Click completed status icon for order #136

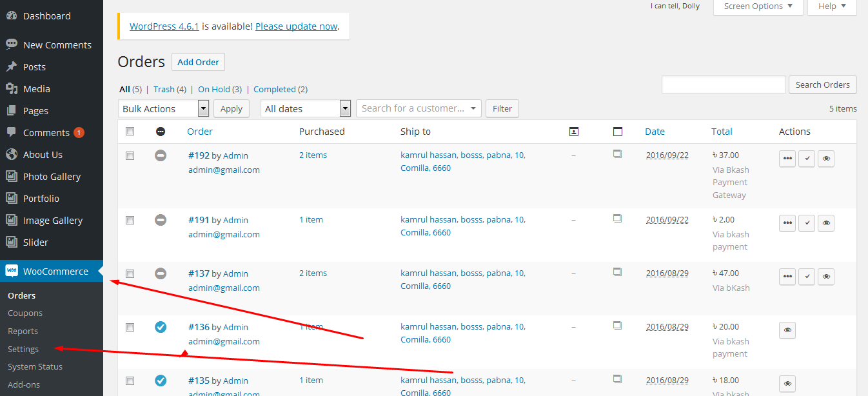pos(161,327)
